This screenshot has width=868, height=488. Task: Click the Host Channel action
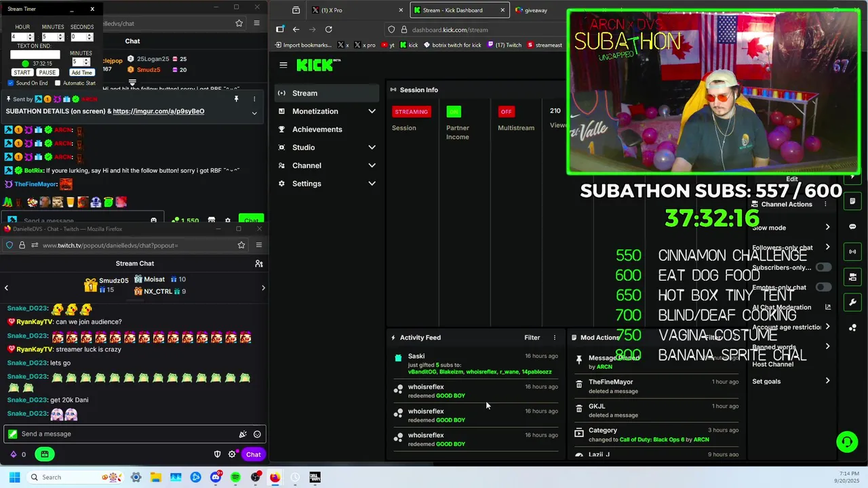(x=772, y=364)
